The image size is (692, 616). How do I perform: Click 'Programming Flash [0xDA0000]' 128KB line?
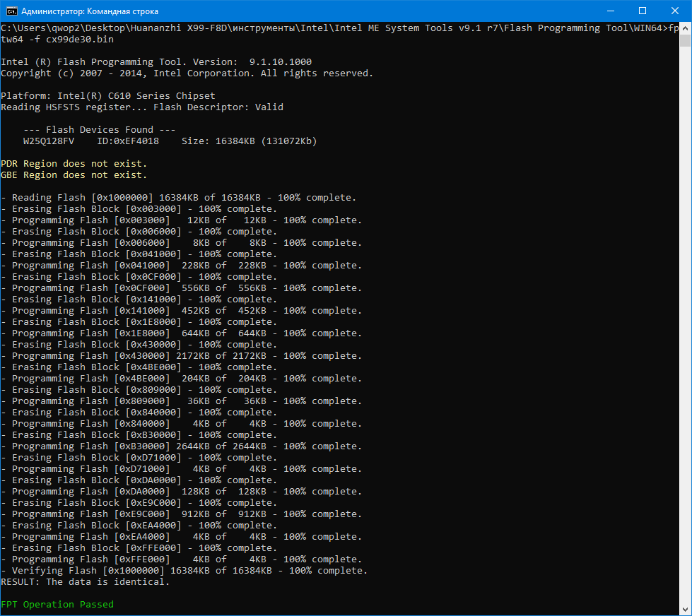click(182, 492)
